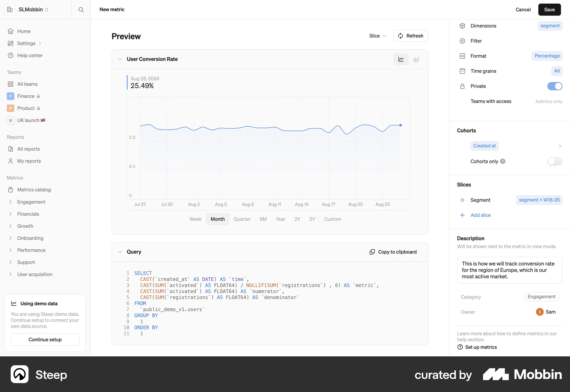Click the Copy to clipboard icon
This screenshot has width=570, height=392.
(372, 252)
